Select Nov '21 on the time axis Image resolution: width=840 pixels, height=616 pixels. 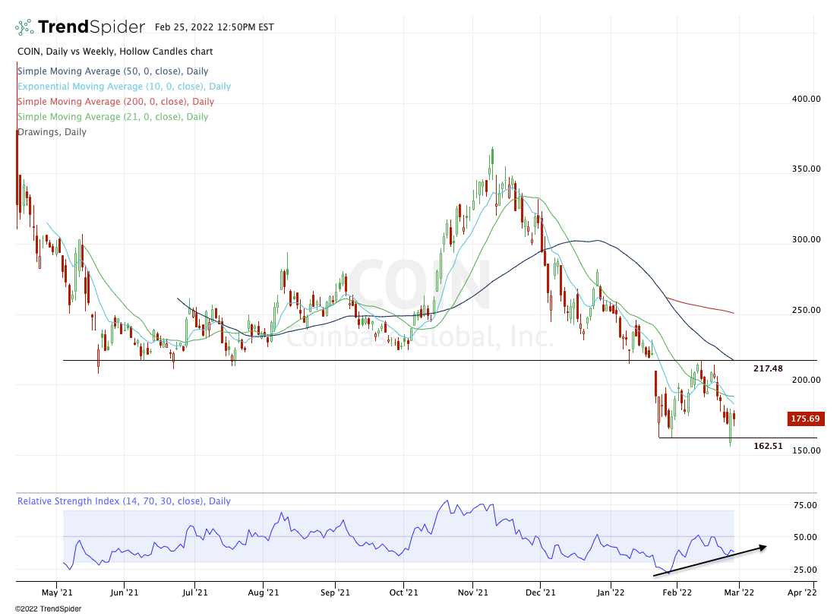[472, 590]
